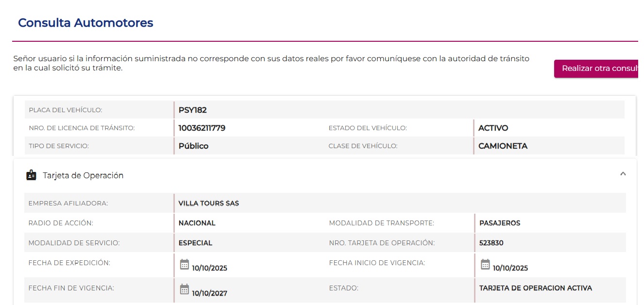Screen dimensions: 644x305
Task: Click calendar icon beside Fecha de Expedición
Action: [x=184, y=264]
